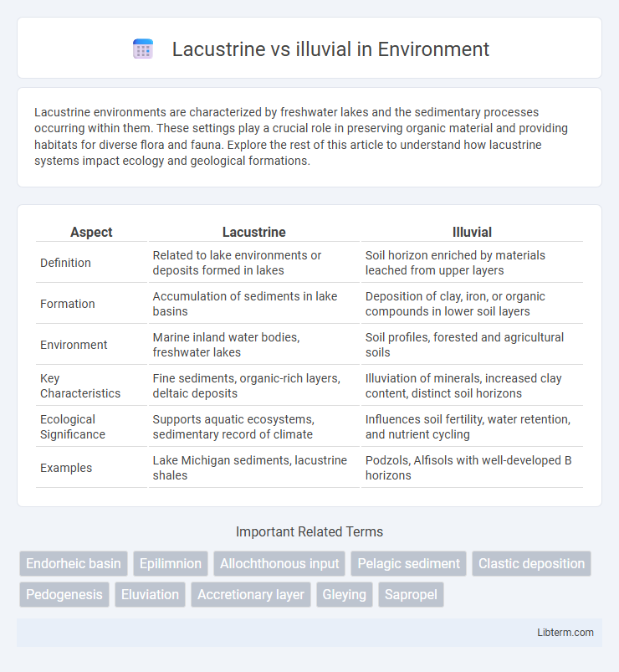This screenshot has width=619, height=672.
Task: Click 'Soil horizon enriched by materials' cell
Action: click(x=472, y=263)
